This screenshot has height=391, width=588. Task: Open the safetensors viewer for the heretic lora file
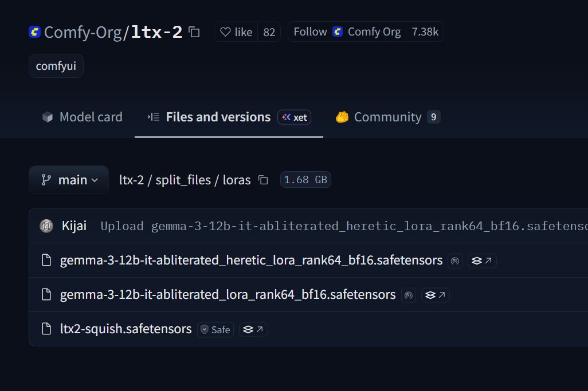482,260
